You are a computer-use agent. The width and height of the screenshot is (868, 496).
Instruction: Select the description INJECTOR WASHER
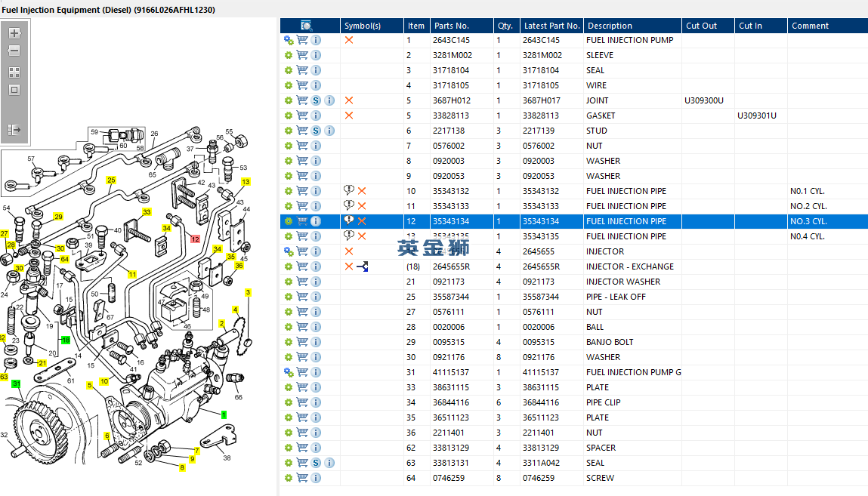(623, 282)
